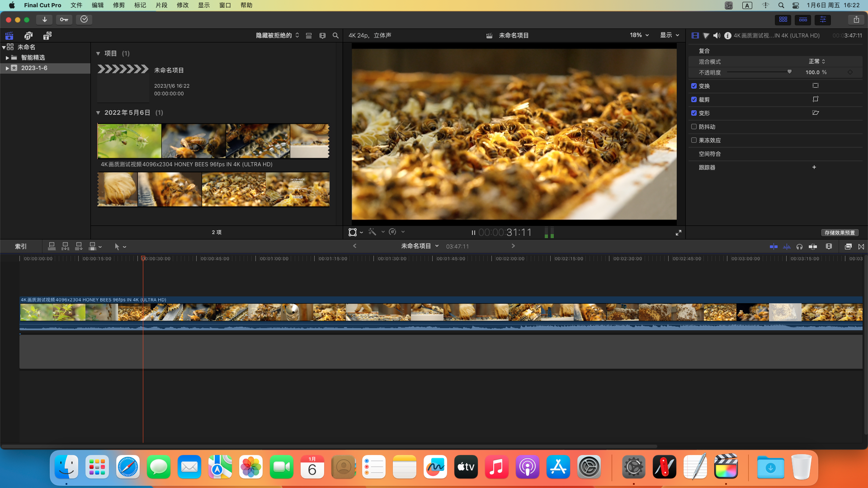
Task: Open titles and generators sidebar
Action: pyautogui.click(x=47, y=36)
